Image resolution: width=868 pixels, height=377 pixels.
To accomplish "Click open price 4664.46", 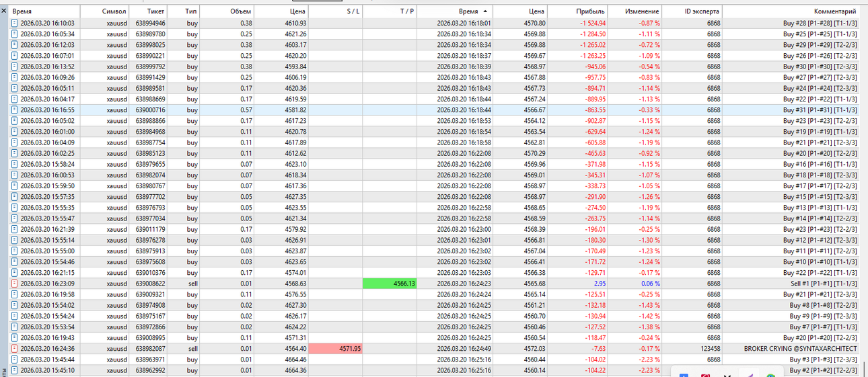I will pos(295,360).
